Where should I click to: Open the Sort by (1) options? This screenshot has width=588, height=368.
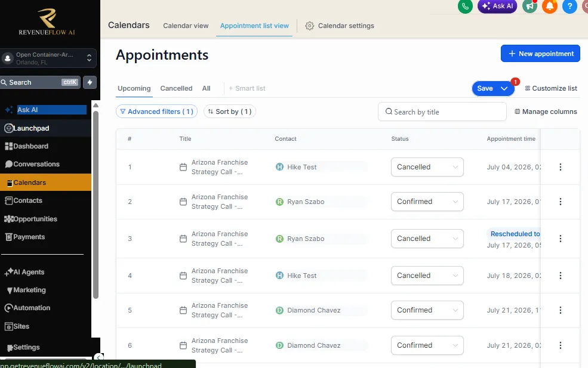(229, 112)
